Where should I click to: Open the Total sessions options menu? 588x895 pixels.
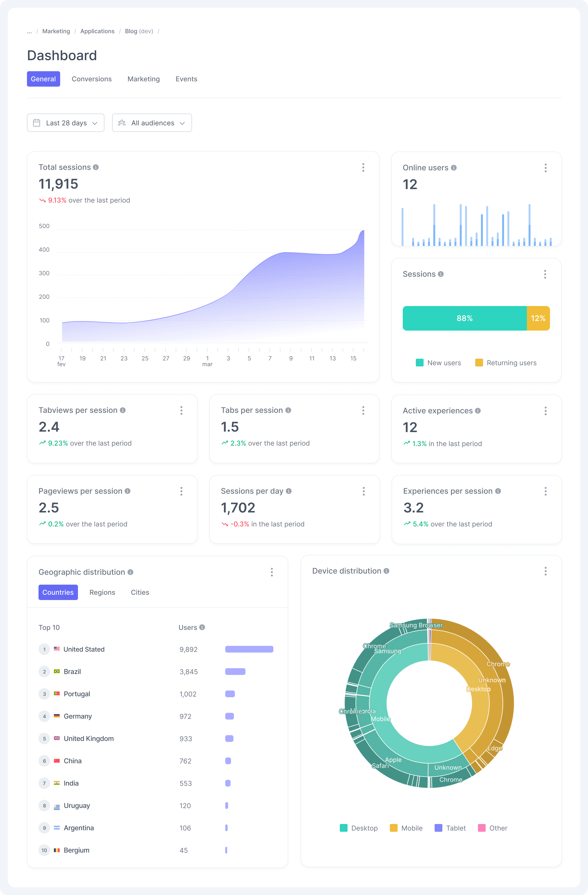click(363, 168)
